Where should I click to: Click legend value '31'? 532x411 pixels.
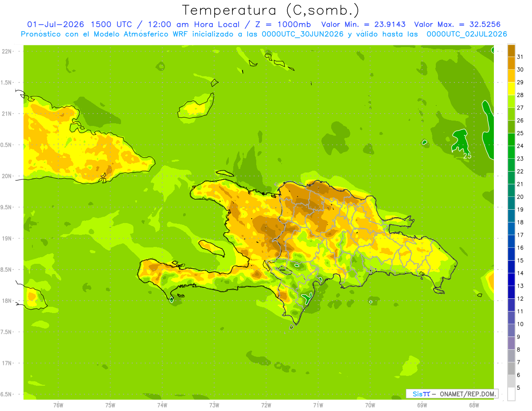(x=520, y=57)
